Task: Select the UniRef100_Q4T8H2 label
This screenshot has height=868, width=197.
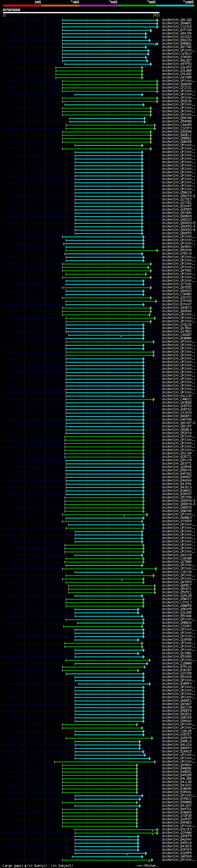Action: (177, 270)
